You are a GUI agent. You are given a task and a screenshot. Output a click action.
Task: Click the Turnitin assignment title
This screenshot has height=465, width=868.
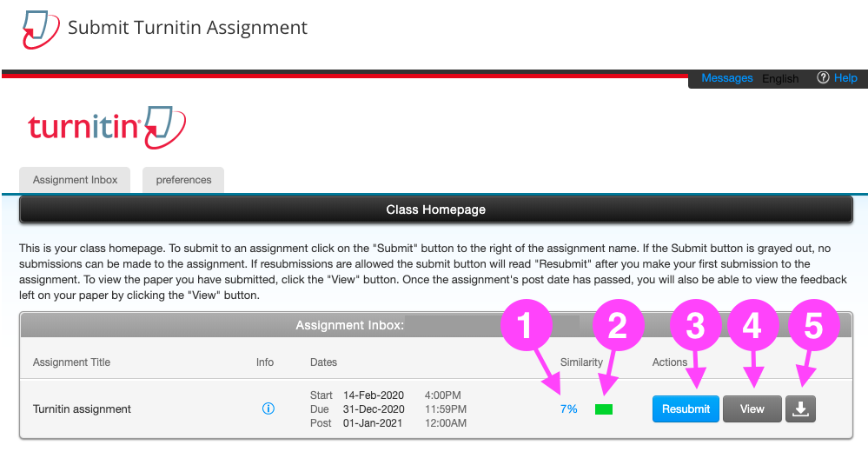coord(82,409)
